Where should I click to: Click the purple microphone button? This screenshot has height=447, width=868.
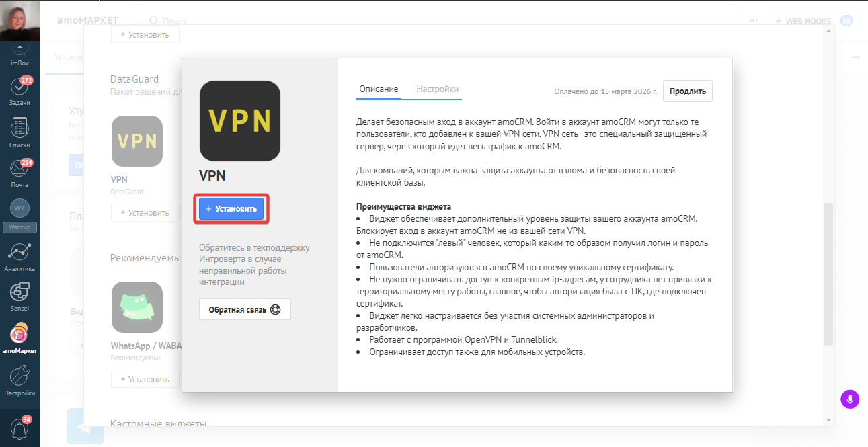(x=850, y=399)
